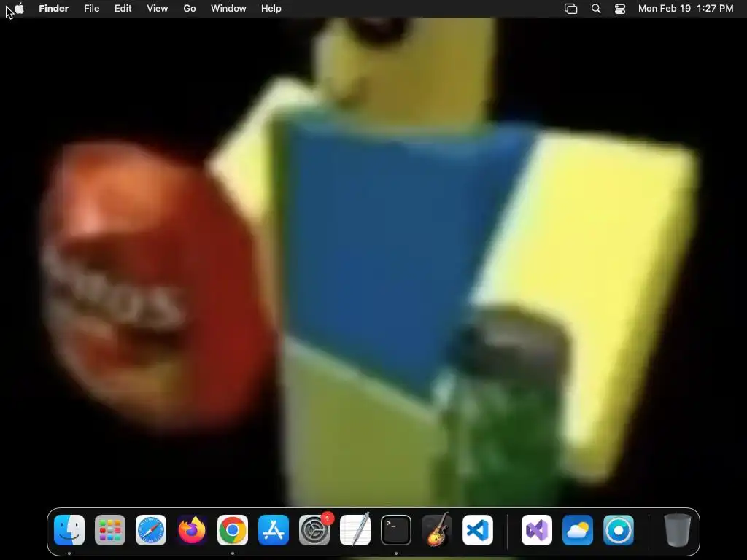Open the blue circle app icon in the Dock
Viewport: 747px width, 560px height.
(x=619, y=530)
